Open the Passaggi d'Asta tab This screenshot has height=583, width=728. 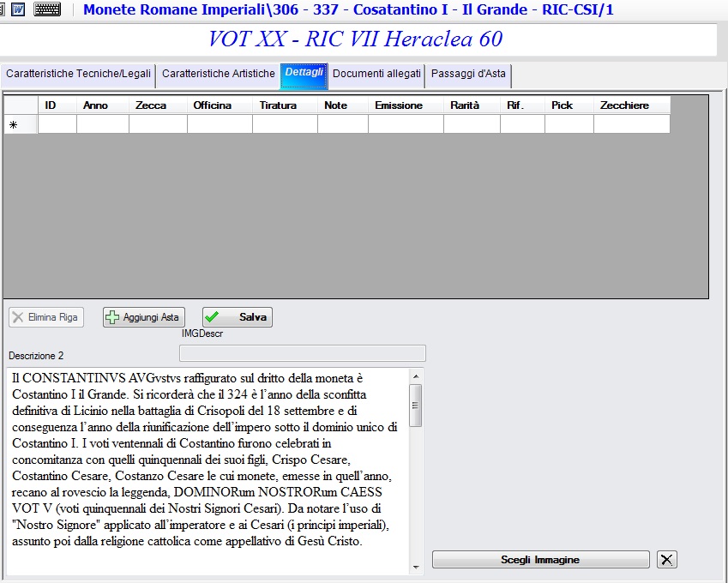coord(468,75)
